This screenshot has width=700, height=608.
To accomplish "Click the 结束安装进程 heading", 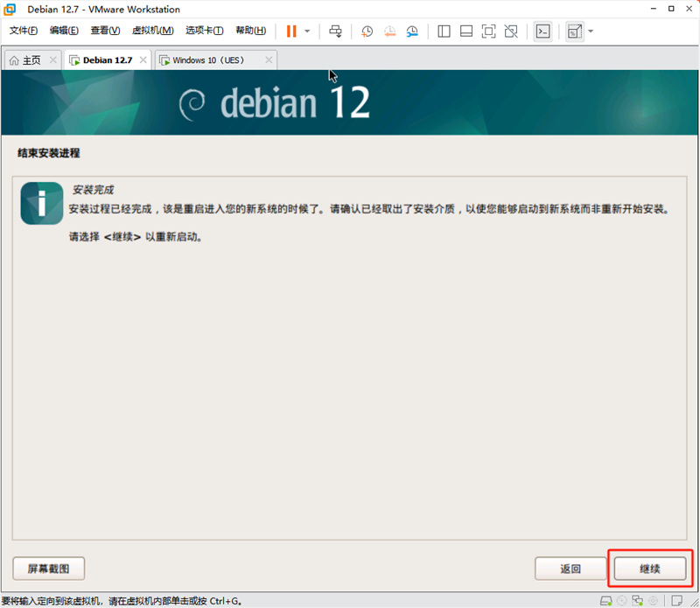I will pyautogui.click(x=49, y=153).
